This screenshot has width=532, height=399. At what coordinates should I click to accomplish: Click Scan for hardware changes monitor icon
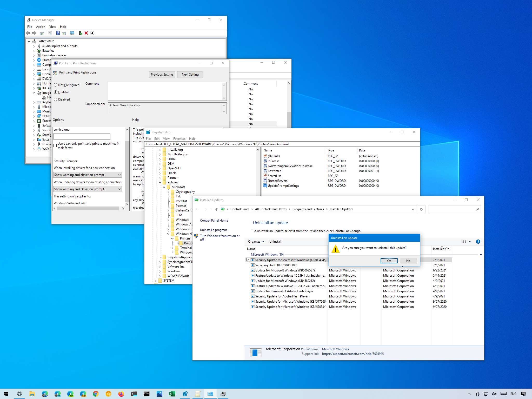[72, 33]
